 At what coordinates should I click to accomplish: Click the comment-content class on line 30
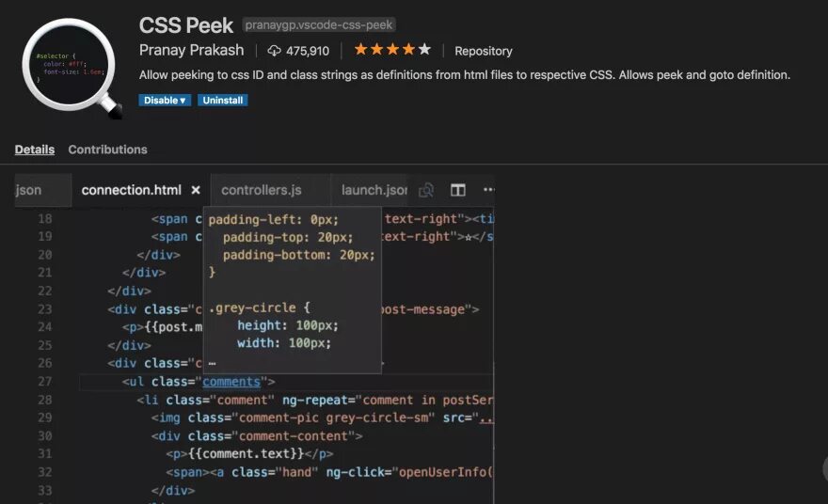point(293,436)
